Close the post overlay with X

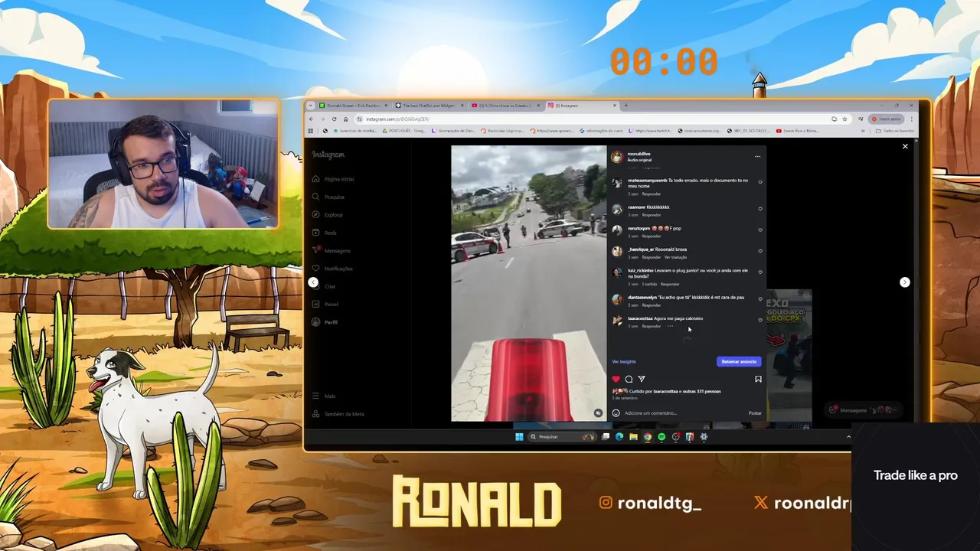click(905, 146)
